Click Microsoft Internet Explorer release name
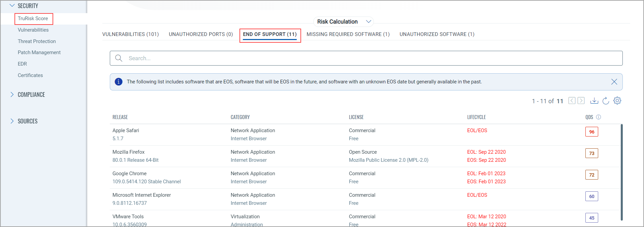This screenshot has width=644, height=227. point(141,195)
